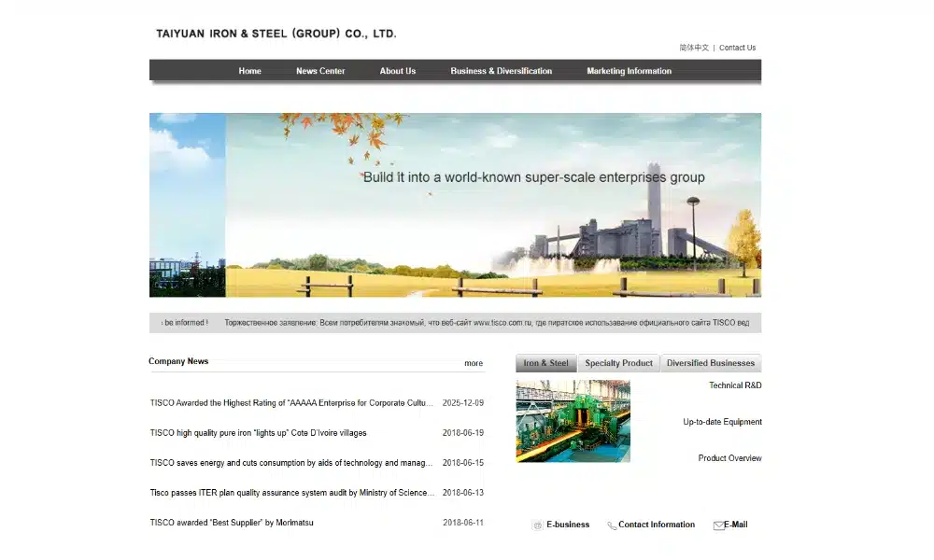This screenshot has height=560, width=934.
Task: Click the rolling mill factory thumbnail
Action: (573, 422)
